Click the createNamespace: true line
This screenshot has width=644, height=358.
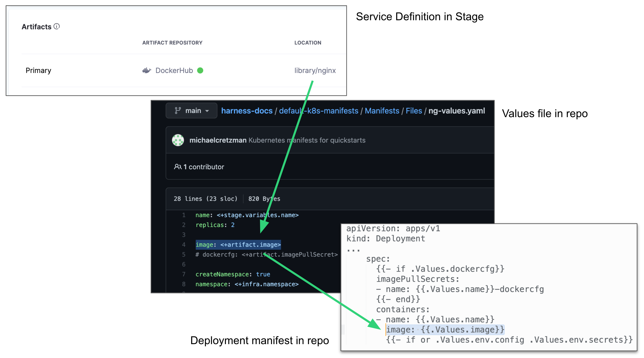(233, 274)
